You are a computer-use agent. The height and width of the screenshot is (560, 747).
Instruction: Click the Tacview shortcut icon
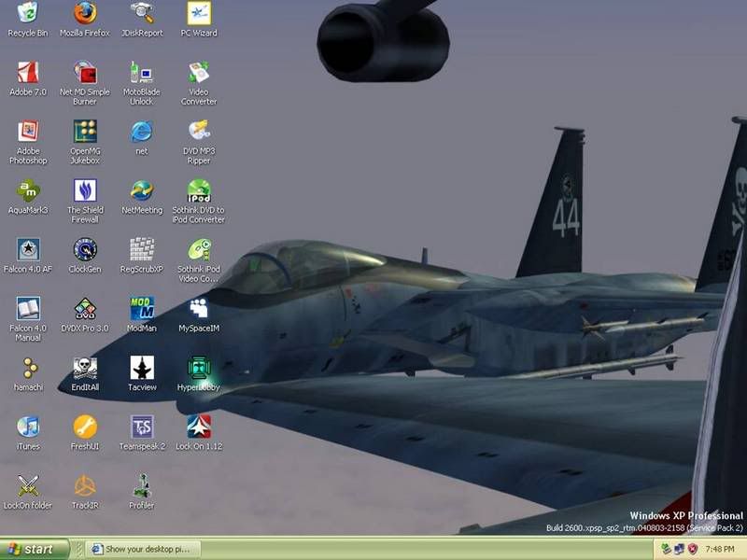point(142,368)
